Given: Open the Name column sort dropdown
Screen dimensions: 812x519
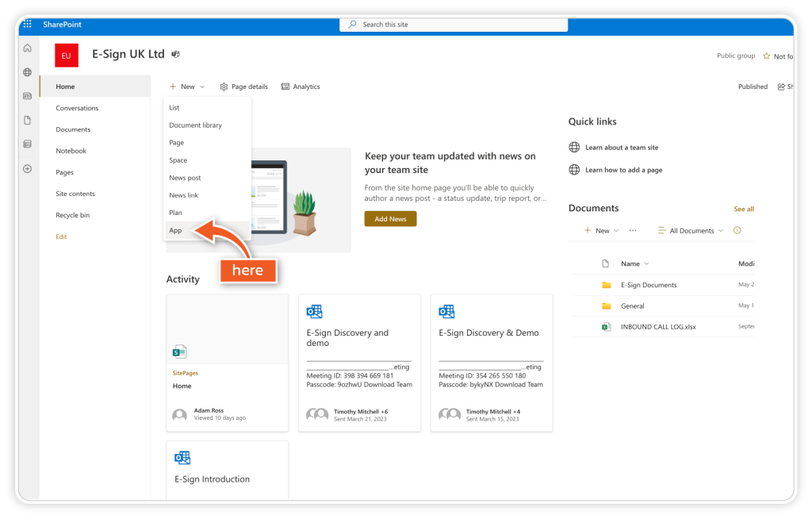Looking at the screenshot, I should [635, 263].
